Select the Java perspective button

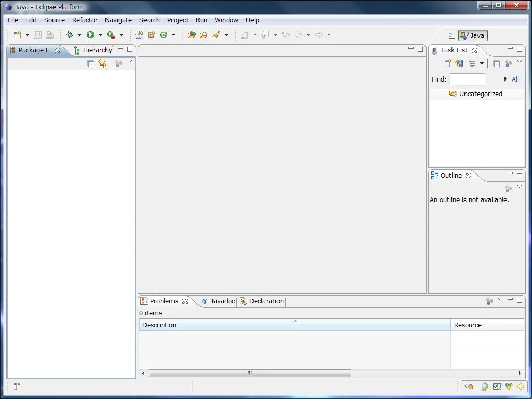(473, 36)
